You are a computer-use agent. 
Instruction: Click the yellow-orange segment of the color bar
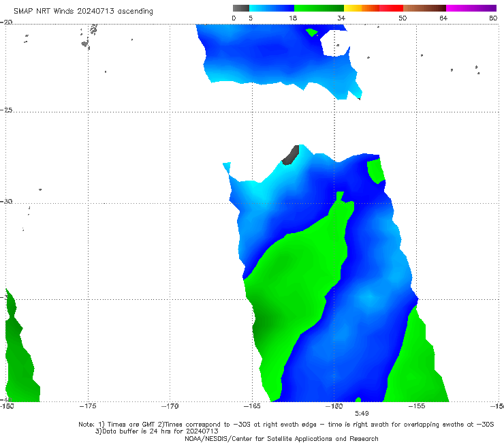[362, 8]
